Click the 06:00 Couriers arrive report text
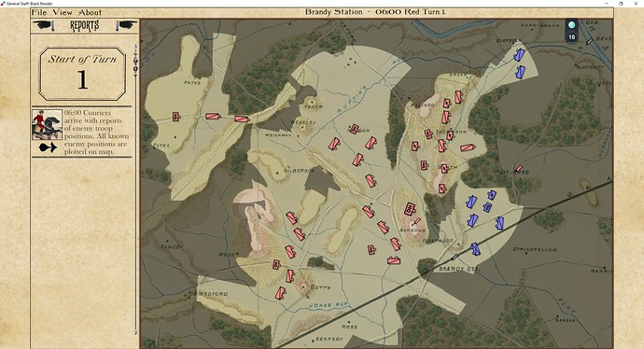 tap(97, 132)
